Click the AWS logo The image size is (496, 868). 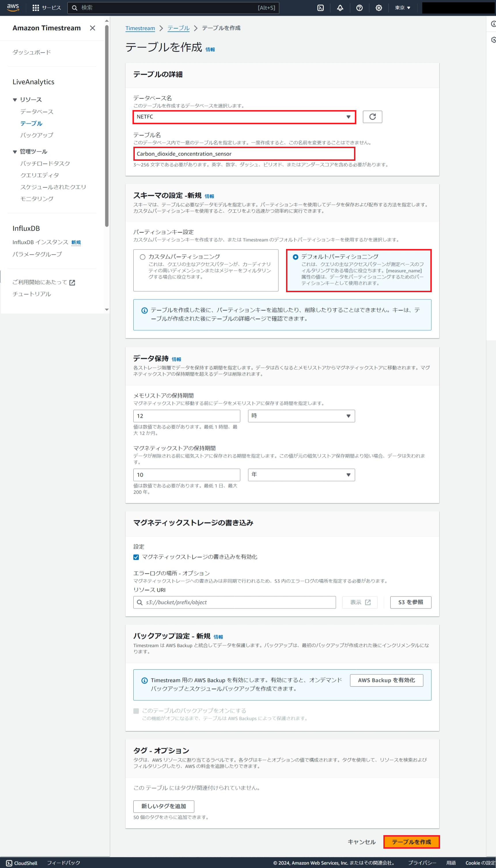click(x=13, y=7)
